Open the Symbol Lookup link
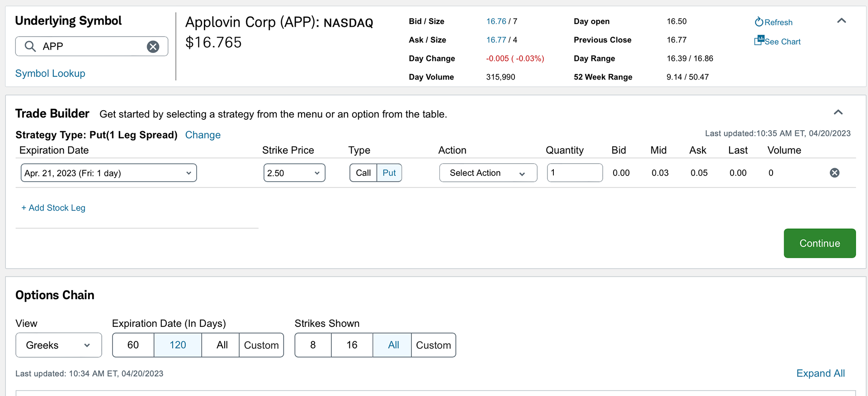 click(x=50, y=73)
